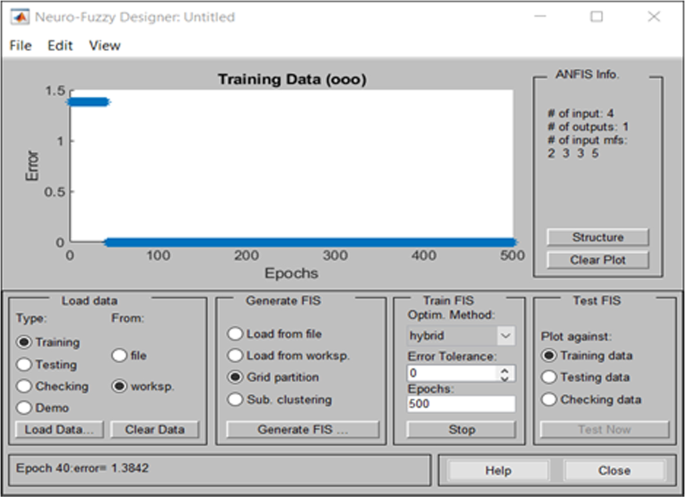Plot against Testing data option
The width and height of the screenshot is (685, 497).
548,378
